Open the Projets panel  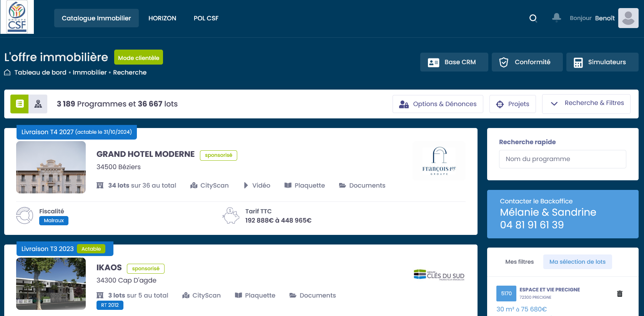tap(512, 104)
